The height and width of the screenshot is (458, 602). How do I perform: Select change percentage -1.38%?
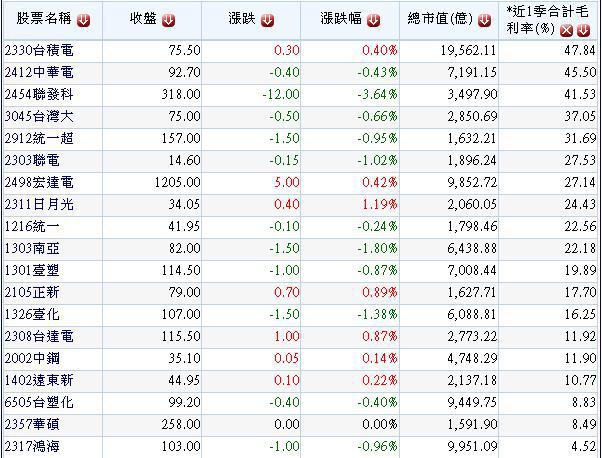(377, 314)
